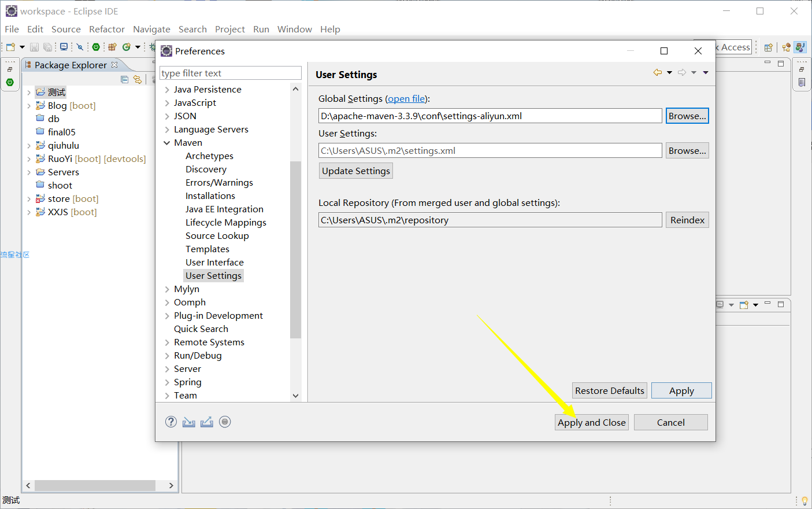Click the Global Settings path field

click(x=490, y=116)
